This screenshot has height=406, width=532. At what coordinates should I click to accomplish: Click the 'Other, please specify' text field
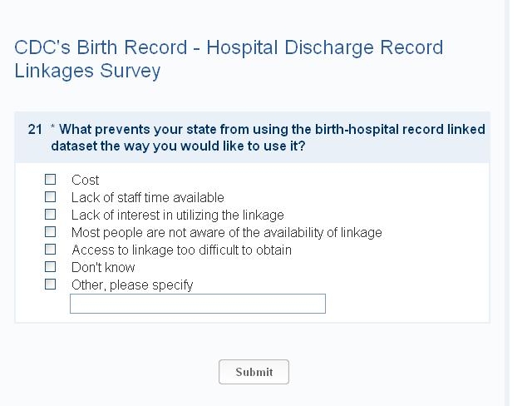coord(198,304)
